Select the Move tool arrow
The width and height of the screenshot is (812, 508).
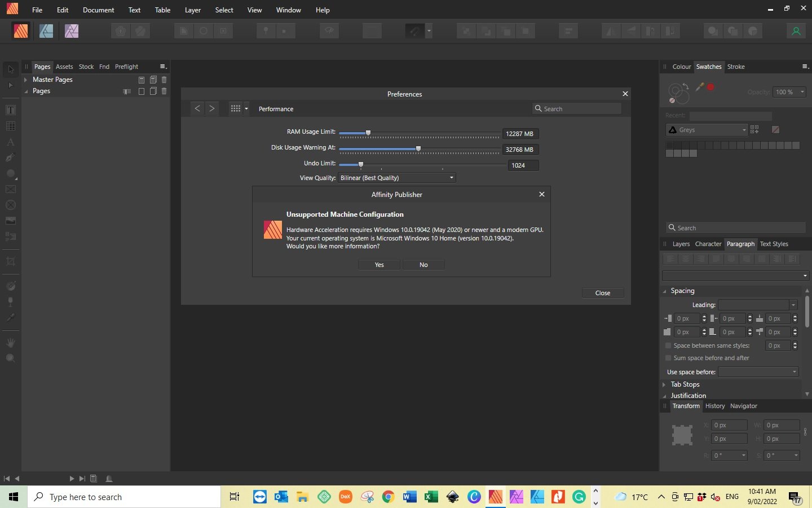10,70
